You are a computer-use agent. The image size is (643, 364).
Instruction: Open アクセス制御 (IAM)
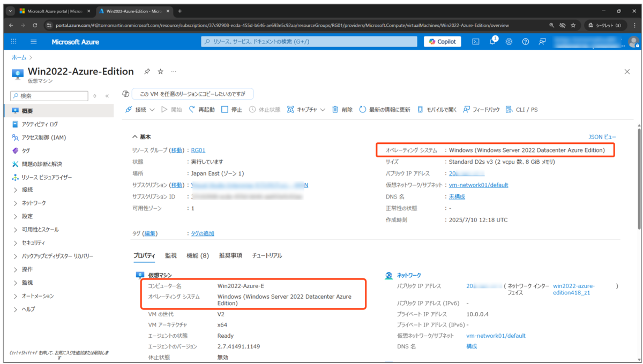(x=44, y=138)
